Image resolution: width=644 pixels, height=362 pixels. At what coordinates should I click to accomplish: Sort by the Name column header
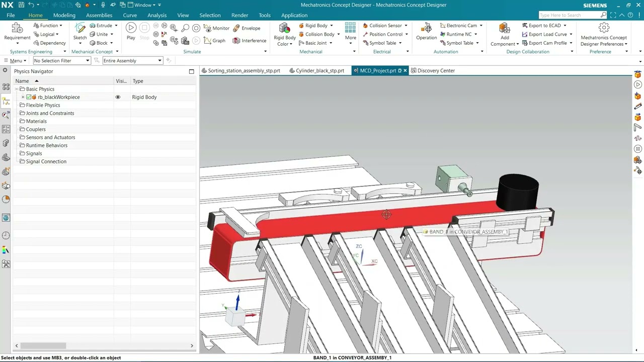pos(63,81)
